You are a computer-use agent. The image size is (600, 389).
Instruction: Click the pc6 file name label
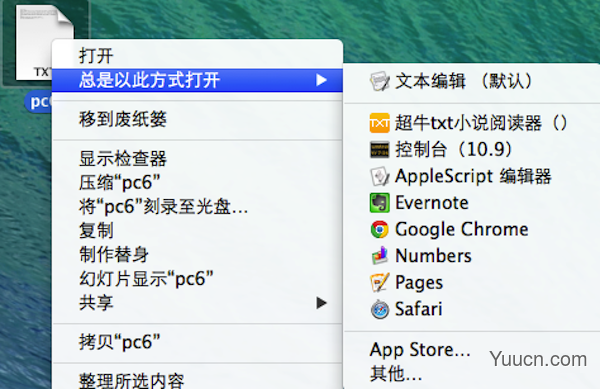pos(38,102)
